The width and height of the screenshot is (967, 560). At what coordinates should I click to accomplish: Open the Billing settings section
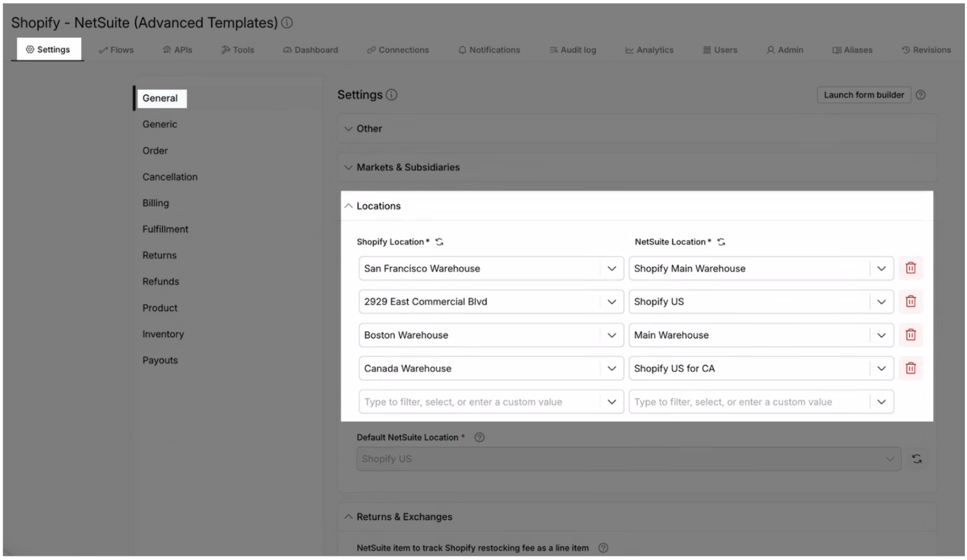click(156, 203)
